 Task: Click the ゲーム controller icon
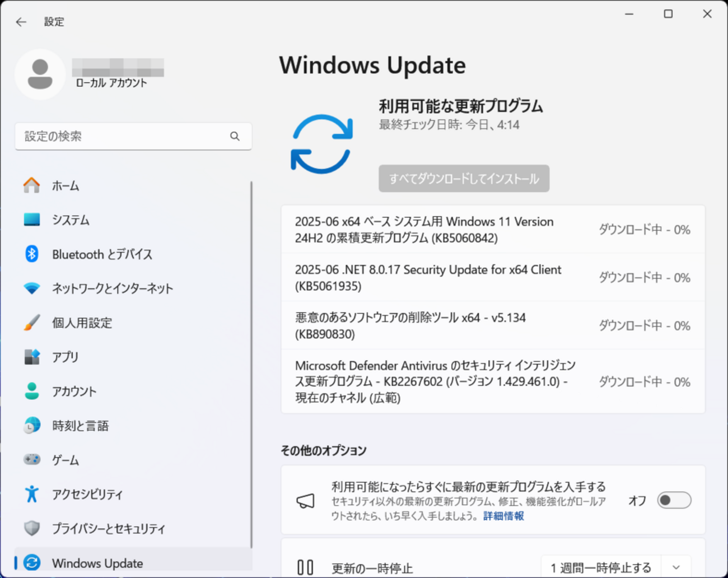point(32,460)
